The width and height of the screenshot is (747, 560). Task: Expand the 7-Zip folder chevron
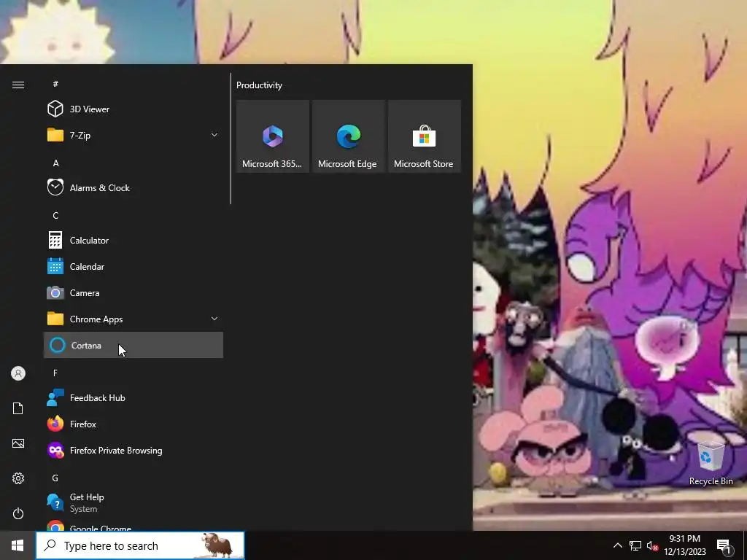(214, 135)
